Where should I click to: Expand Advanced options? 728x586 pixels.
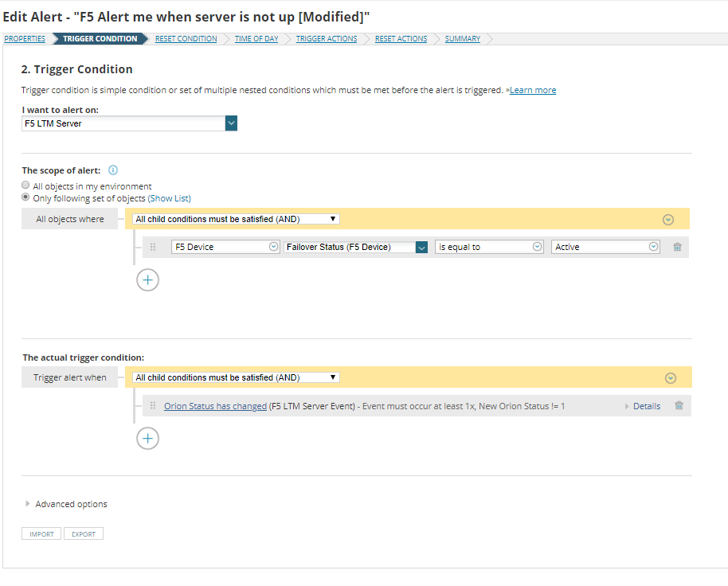(66, 504)
